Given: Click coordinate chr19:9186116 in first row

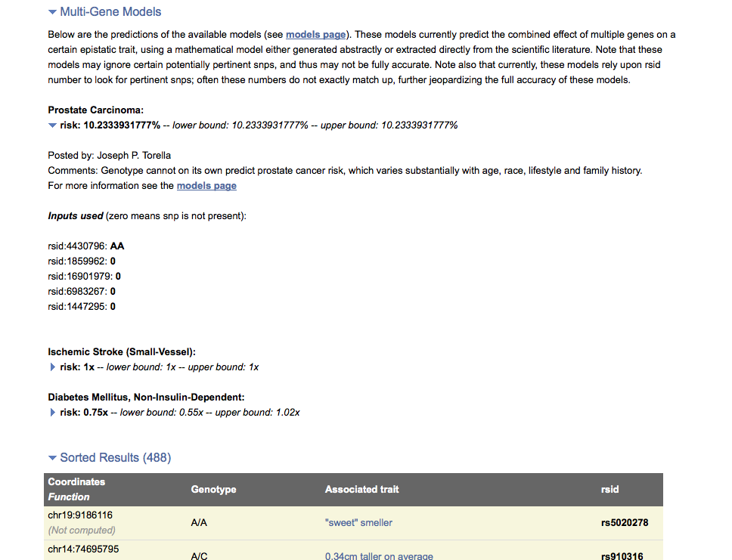Looking at the screenshot, I should coord(80,515).
